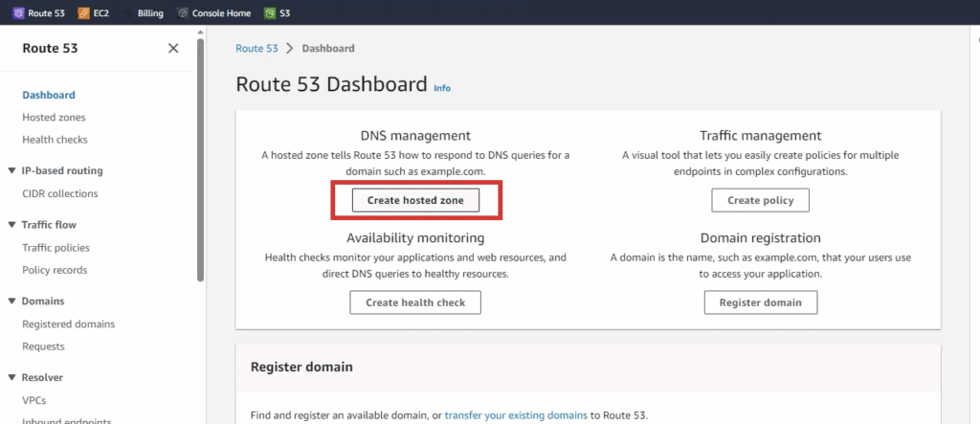Select Dashboard in the sidebar
The image size is (980, 424).
click(49, 95)
